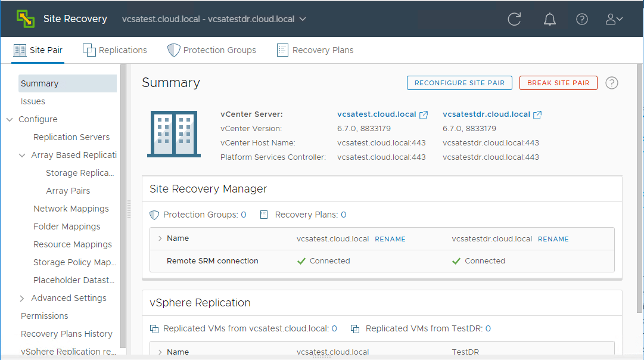Collapse the Configure tree section
Screen dimensions: 644x360
[x=10, y=119]
